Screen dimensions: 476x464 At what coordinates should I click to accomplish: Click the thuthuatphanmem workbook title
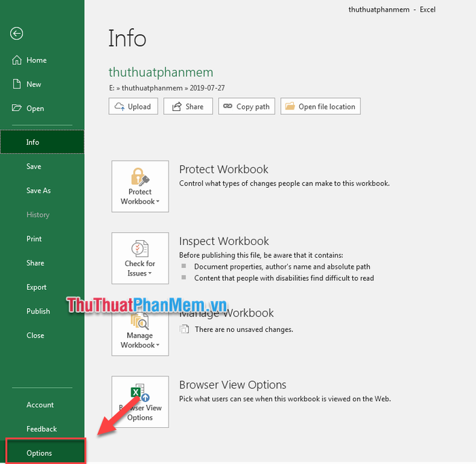click(x=161, y=72)
